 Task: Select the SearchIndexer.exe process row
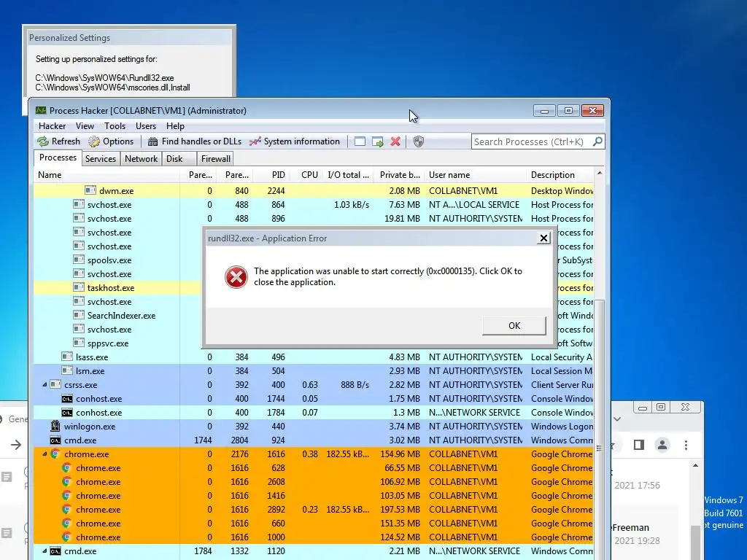pos(117,315)
